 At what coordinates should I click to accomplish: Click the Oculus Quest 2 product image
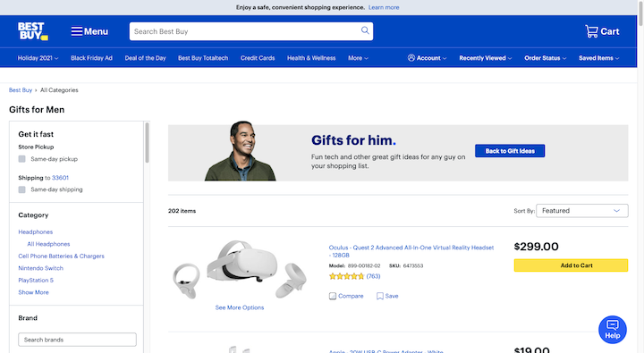pyautogui.click(x=240, y=269)
